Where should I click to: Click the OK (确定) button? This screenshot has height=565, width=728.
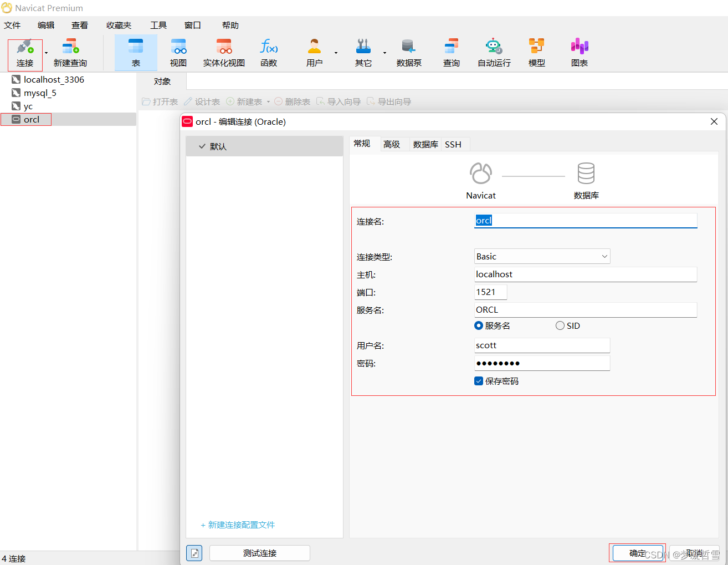[x=638, y=553]
